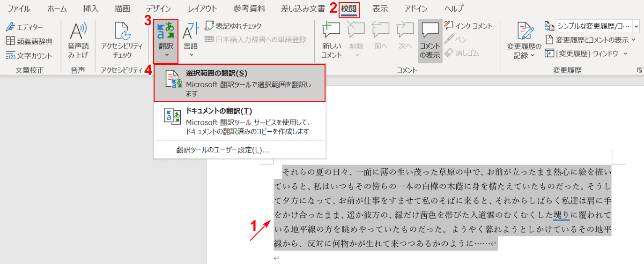Expand 変更履歴とコメントの表示 menu
644x264 pixels.
591,40
